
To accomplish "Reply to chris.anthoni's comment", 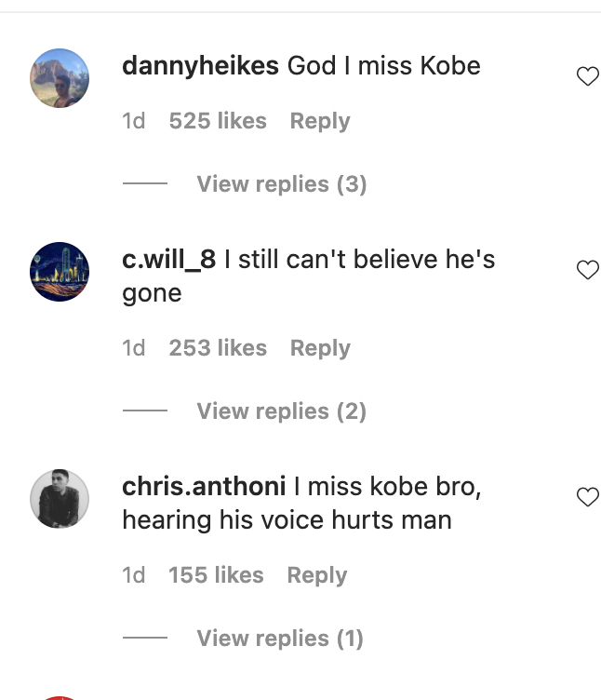I will (317, 575).
